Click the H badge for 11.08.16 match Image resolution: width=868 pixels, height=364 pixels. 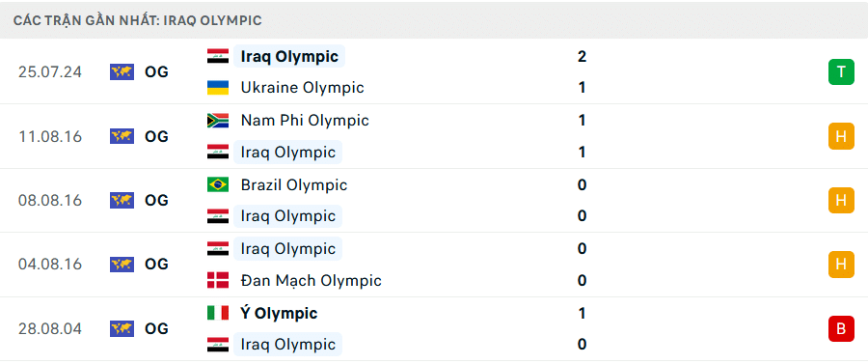[x=841, y=136]
